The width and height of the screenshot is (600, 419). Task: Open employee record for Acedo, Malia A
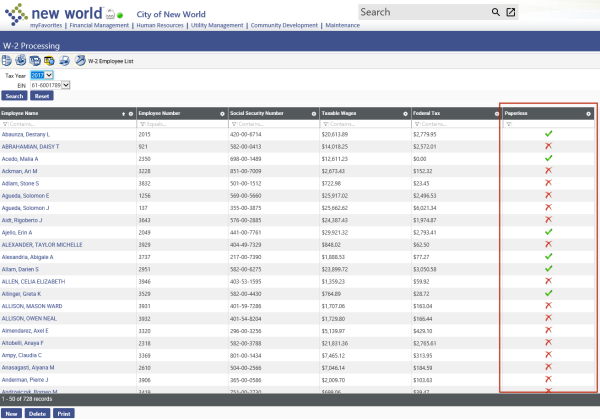pyautogui.click(x=21, y=159)
